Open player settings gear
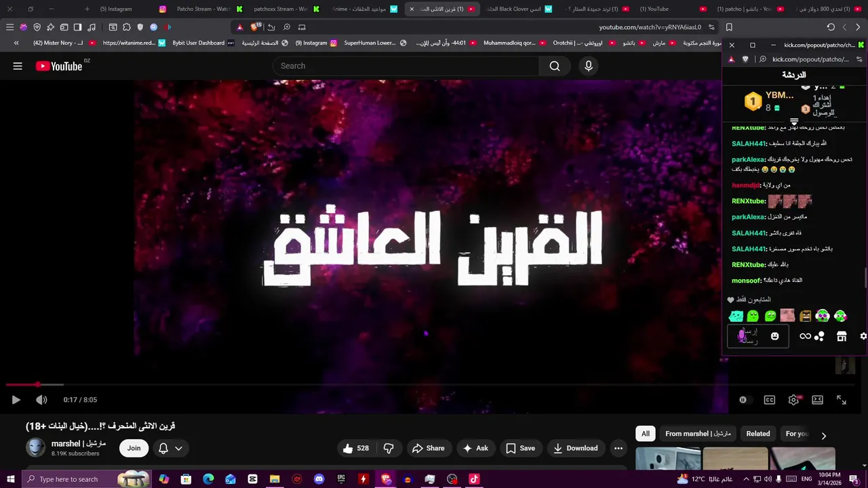Viewport: 868px width, 488px height. [793, 400]
